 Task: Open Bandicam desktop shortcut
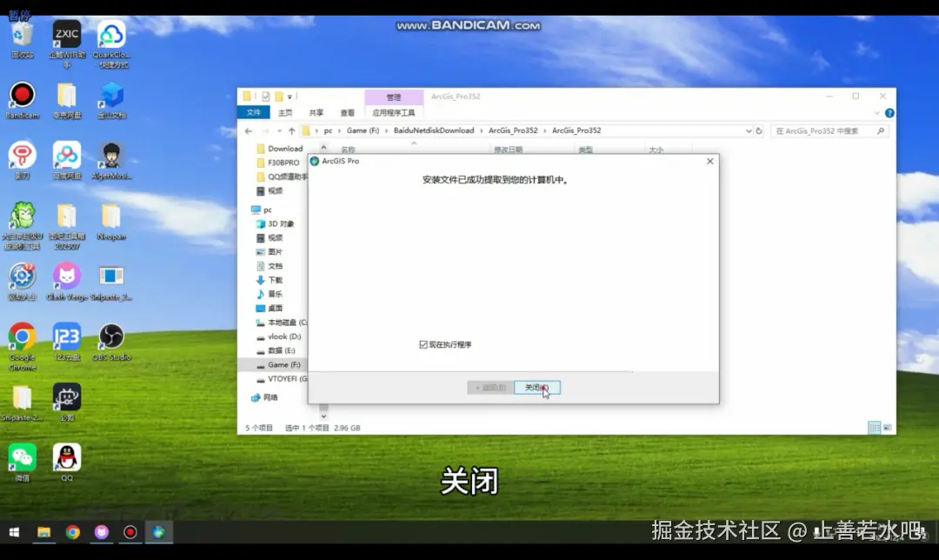21,96
